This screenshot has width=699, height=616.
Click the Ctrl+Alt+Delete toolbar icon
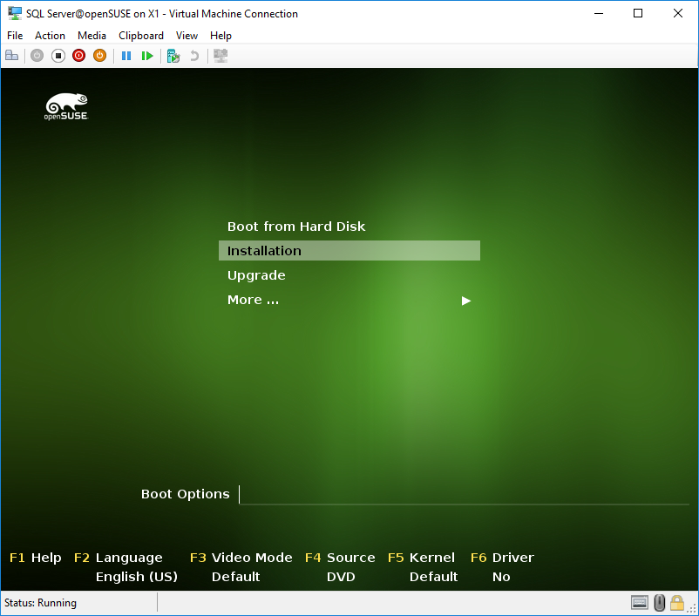[x=11, y=56]
